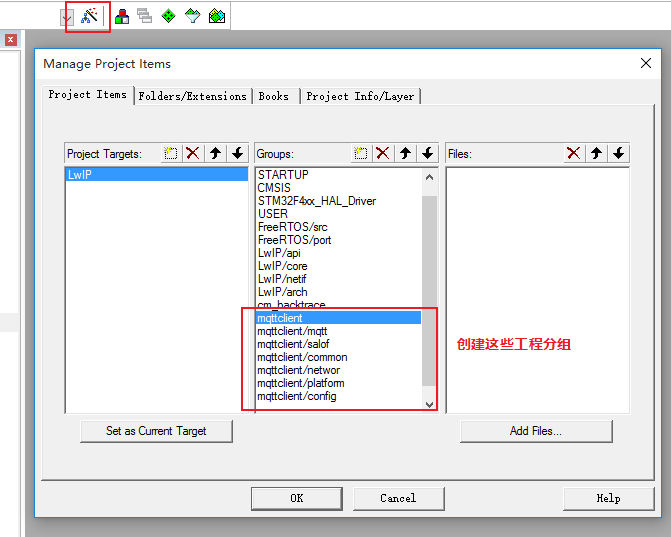Open Manage Run-Time Environment green diamond icon
The width and height of the screenshot is (671, 537).
click(168, 16)
